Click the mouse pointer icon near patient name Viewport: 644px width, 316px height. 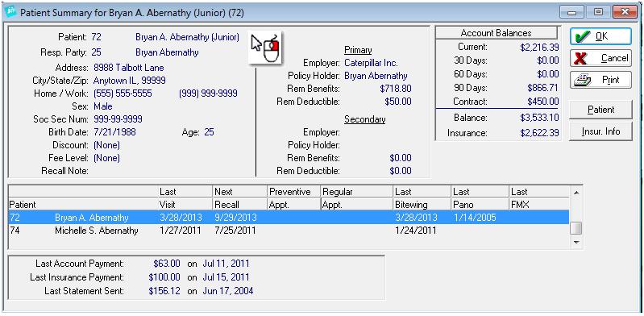265,47
